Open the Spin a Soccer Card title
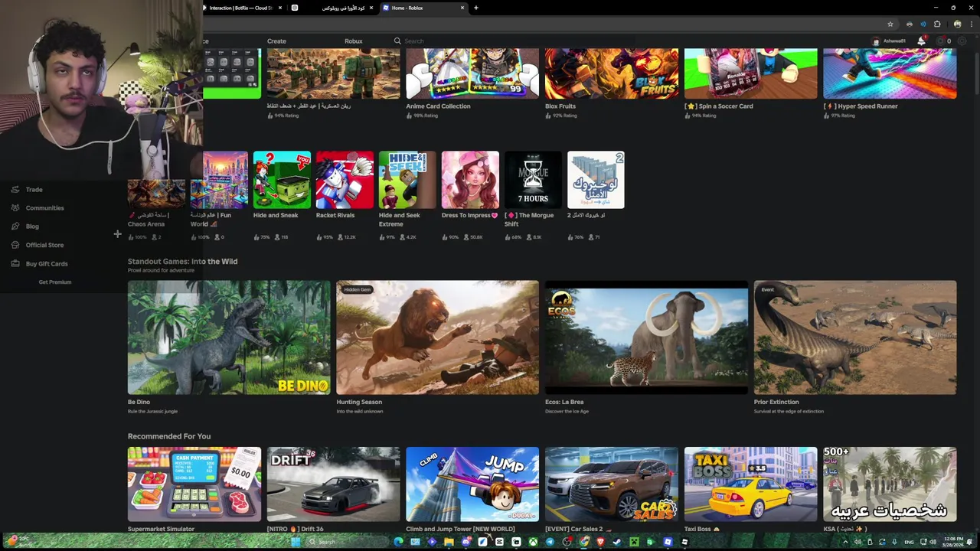This screenshot has height=551, width=980. pos(719,106)
